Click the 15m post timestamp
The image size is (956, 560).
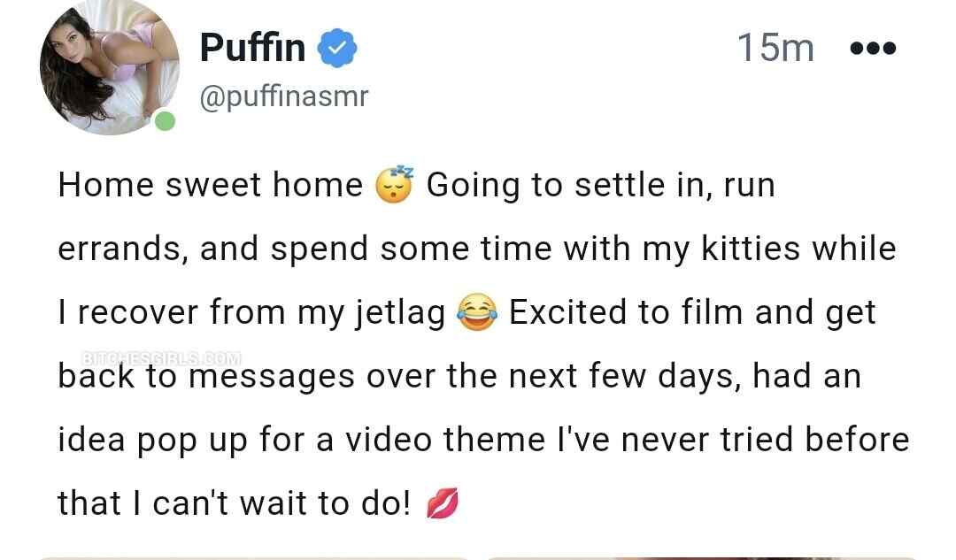pyautogui.click(x=775, y=47)
